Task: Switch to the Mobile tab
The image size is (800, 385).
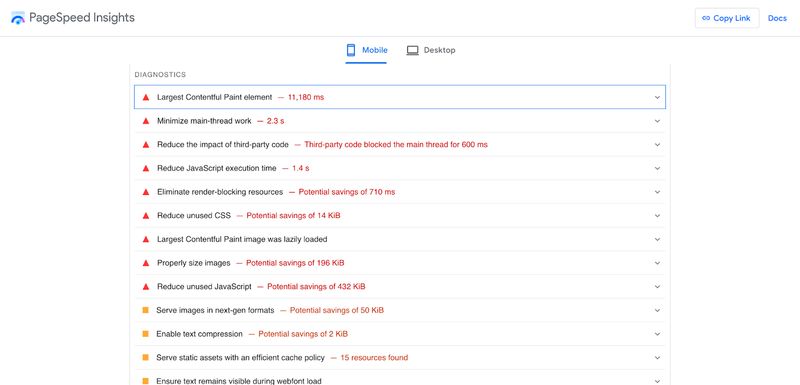Action: [x=366, y=50]
